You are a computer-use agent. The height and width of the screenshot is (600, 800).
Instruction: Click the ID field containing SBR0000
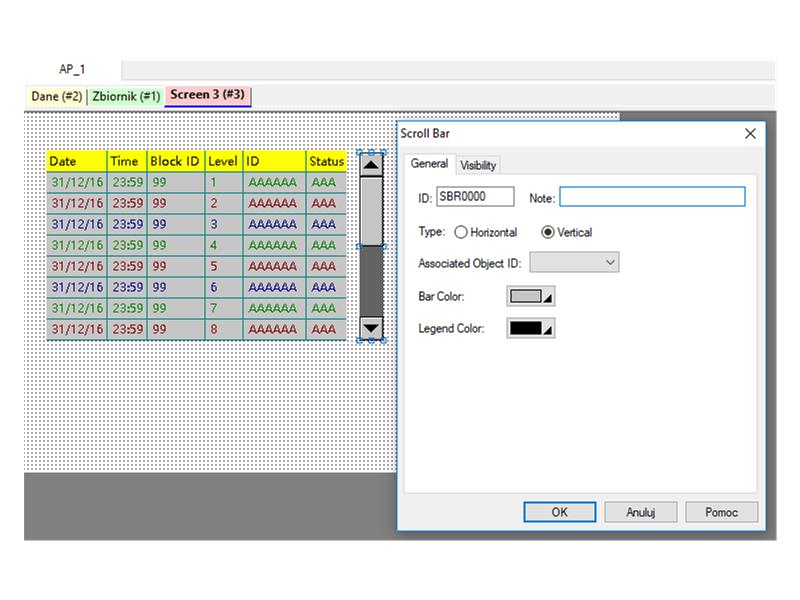coord(475,196)
